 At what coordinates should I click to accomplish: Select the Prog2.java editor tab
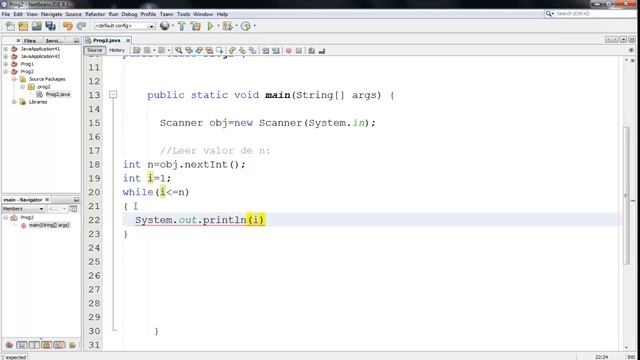click(x=106, y=40)
